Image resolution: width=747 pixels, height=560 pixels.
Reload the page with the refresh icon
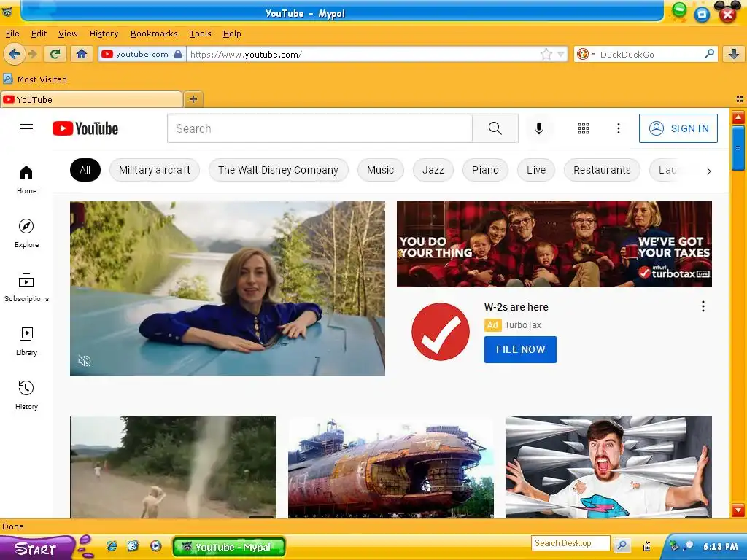coord(55,54)
